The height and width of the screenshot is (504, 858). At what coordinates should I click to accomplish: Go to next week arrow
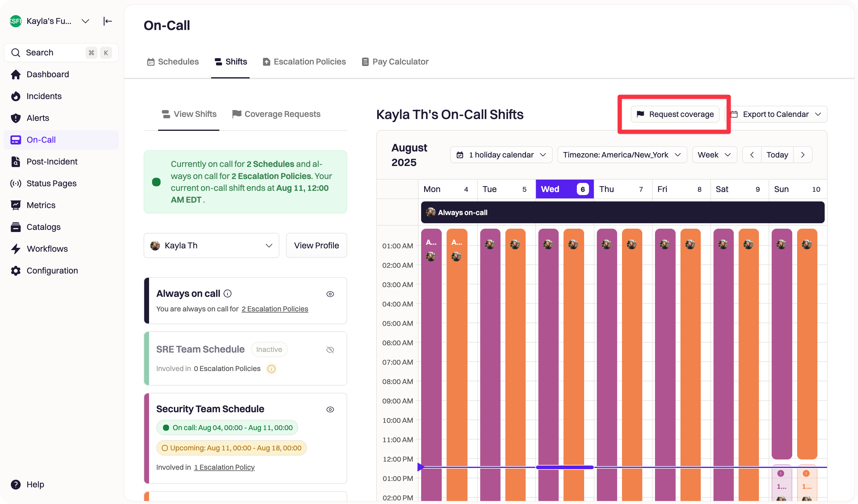tap(803, 155)
